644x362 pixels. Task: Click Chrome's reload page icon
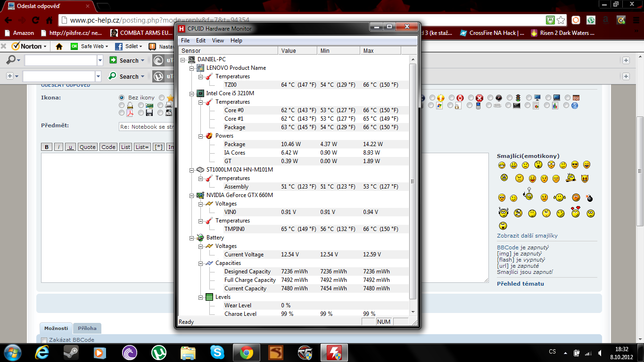(x=35, y=20)
